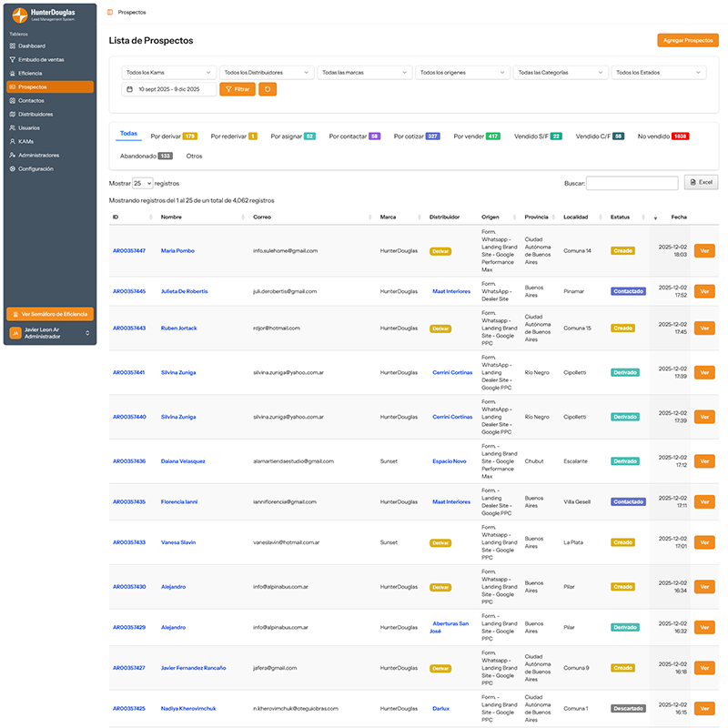Image resolution: width=728 pixels, height=728 pixels.
Task: Open the Dashboard icon in sidebar
Action: [12, 45]
